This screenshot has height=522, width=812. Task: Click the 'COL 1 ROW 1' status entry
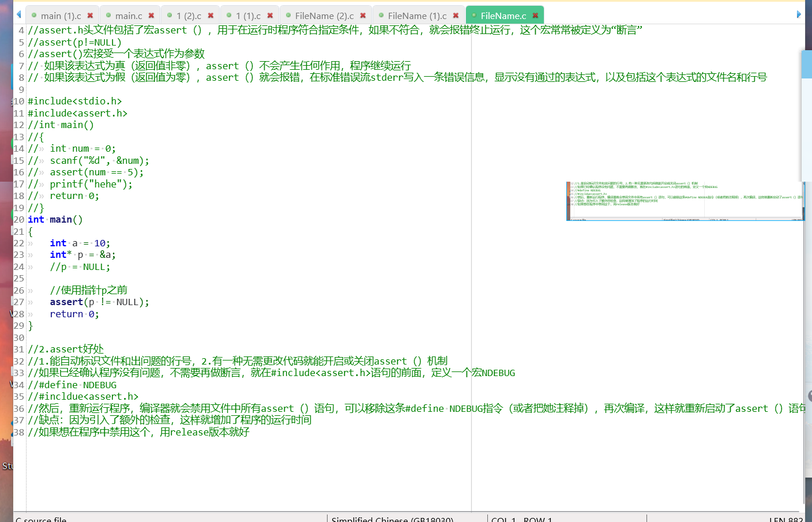tap(521, 519)
